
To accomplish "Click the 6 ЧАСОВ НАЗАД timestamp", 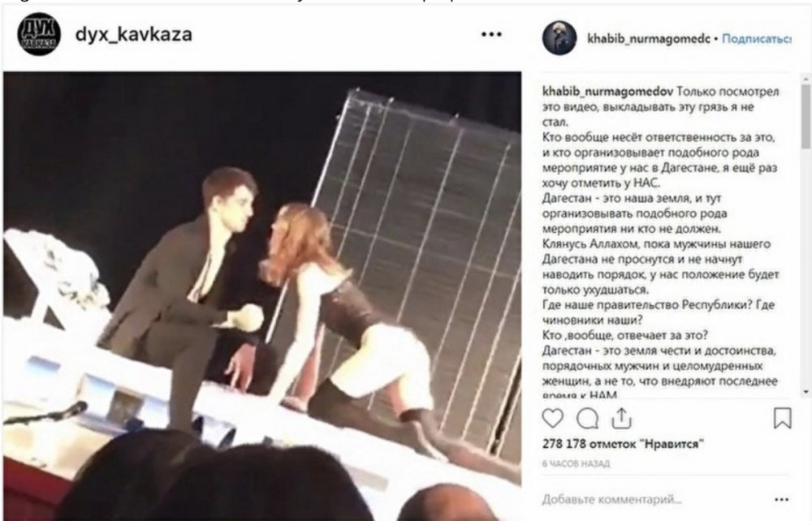I will pyautogui.click(x=576, y=463).
